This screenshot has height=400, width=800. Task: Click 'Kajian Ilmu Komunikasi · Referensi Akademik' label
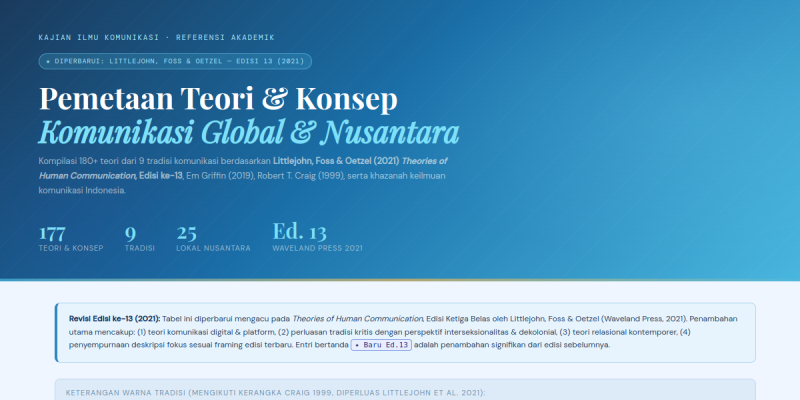tap(157, 37)
